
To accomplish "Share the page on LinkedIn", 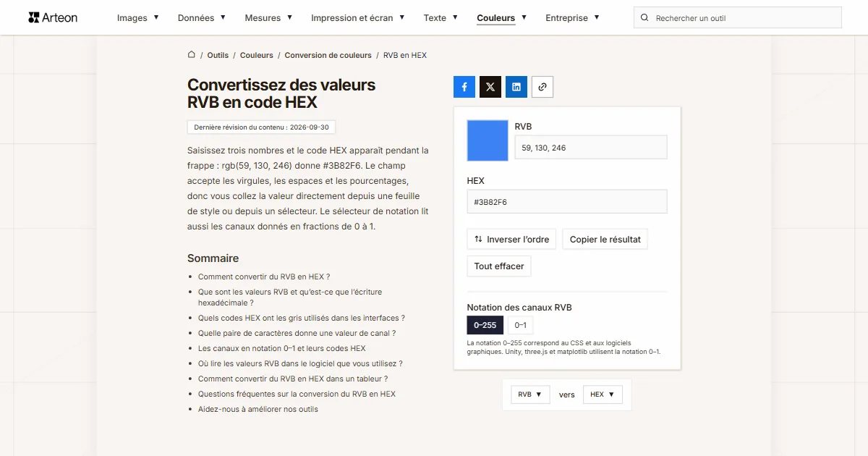I will click(516, 87).
